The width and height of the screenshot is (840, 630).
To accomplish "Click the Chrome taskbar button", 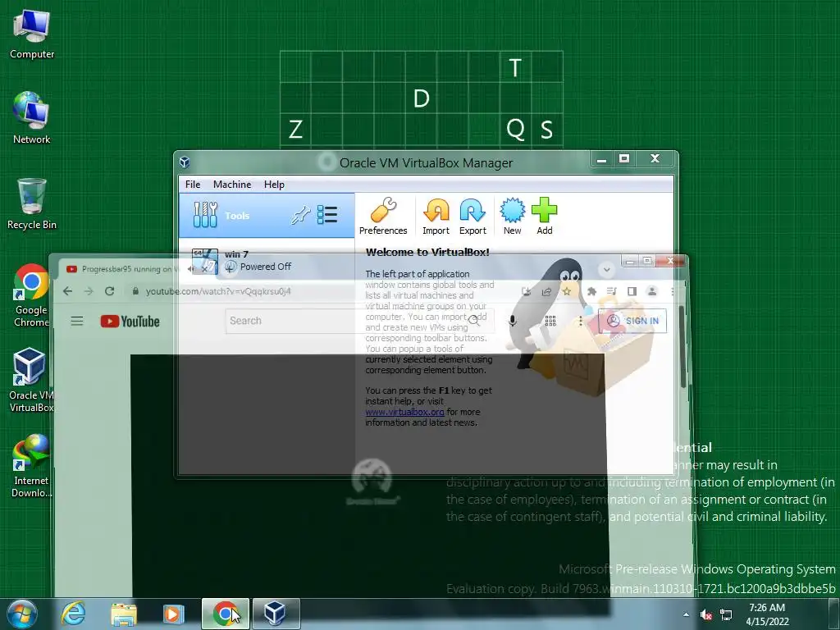I will click(x=226, y=614).
